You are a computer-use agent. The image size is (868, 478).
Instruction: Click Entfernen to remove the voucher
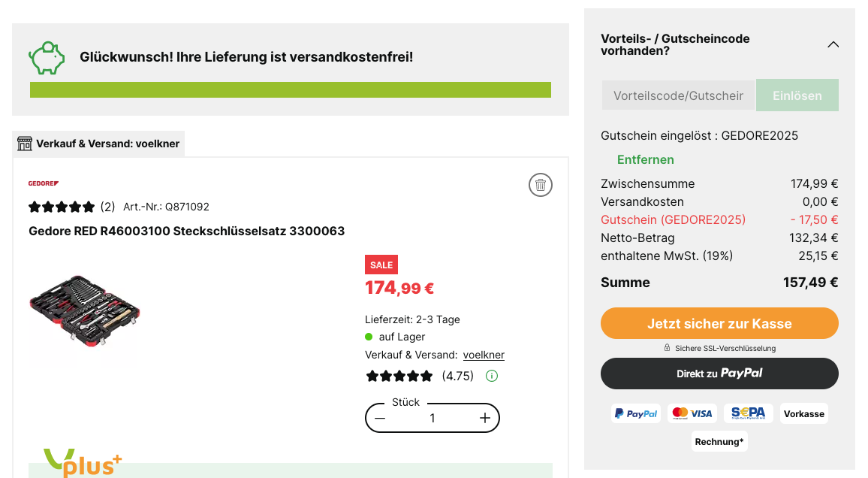(x=646, y=159)
